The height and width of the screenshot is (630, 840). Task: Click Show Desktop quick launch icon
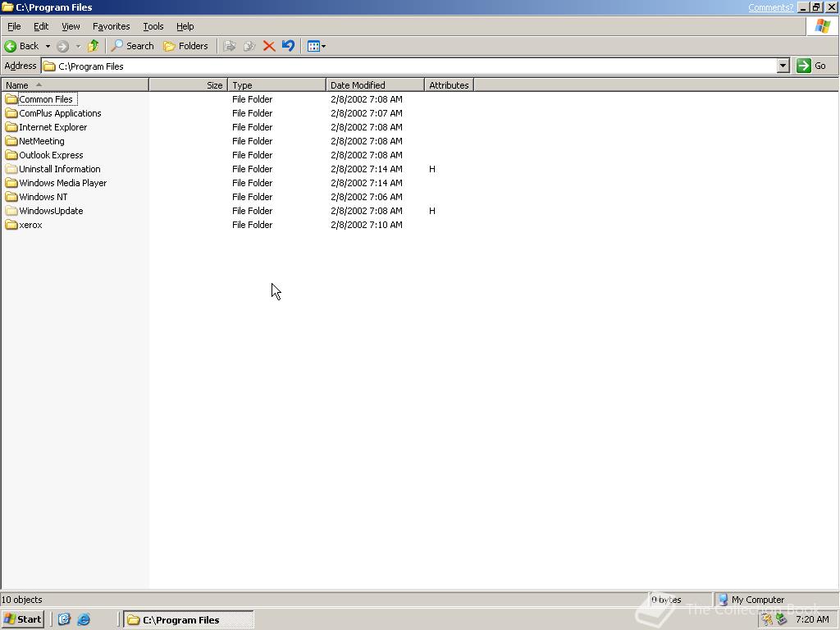pyautogui.click(x=64, y=619)
